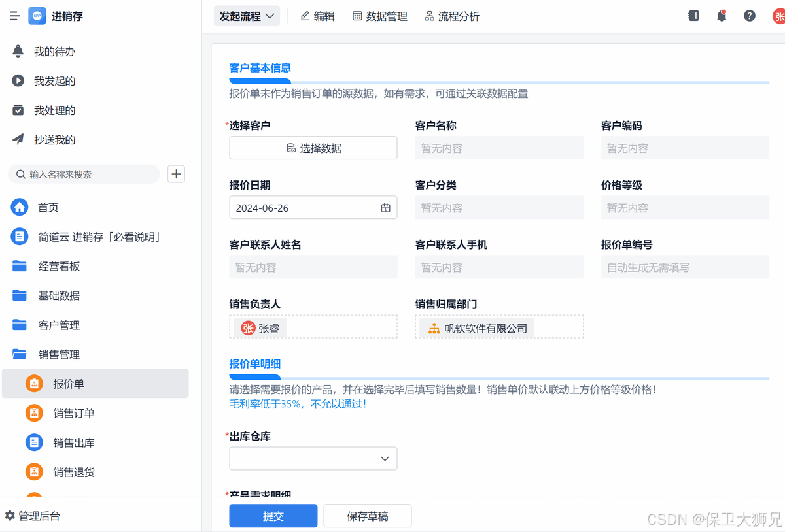Open 我处理的 checkbox icon
The height and width of the screenshot is (532, 785).
click(18, 110)
